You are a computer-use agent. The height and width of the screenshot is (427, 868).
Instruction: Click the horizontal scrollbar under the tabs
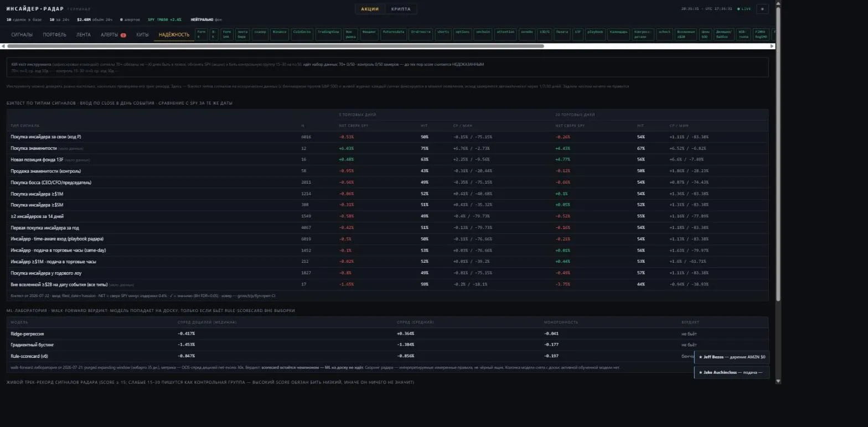tap(275, 46)
